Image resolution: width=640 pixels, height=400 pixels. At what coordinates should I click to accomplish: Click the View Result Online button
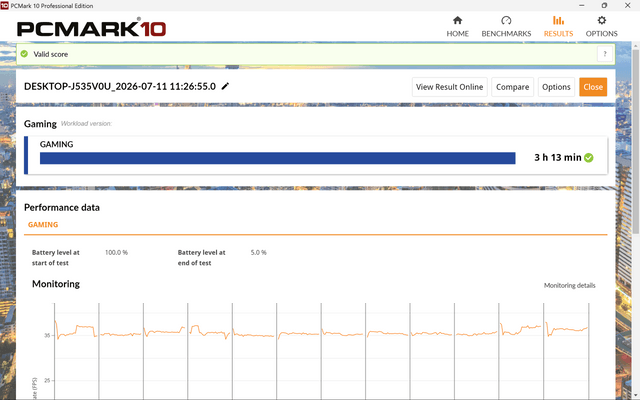click(x=449, y=87)
